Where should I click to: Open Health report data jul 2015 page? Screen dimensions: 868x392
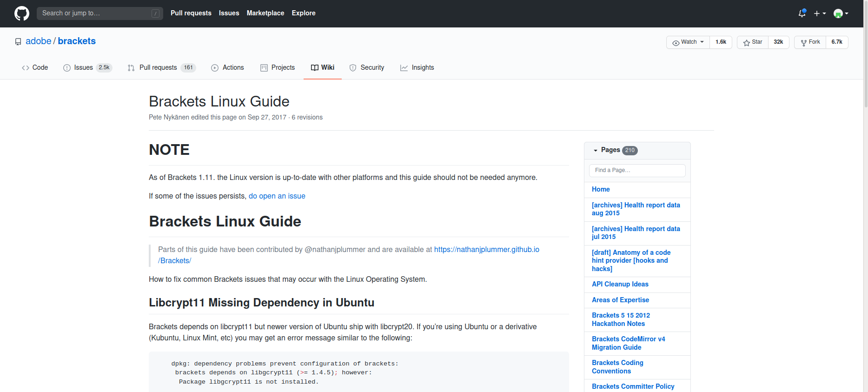coord(636,233)
